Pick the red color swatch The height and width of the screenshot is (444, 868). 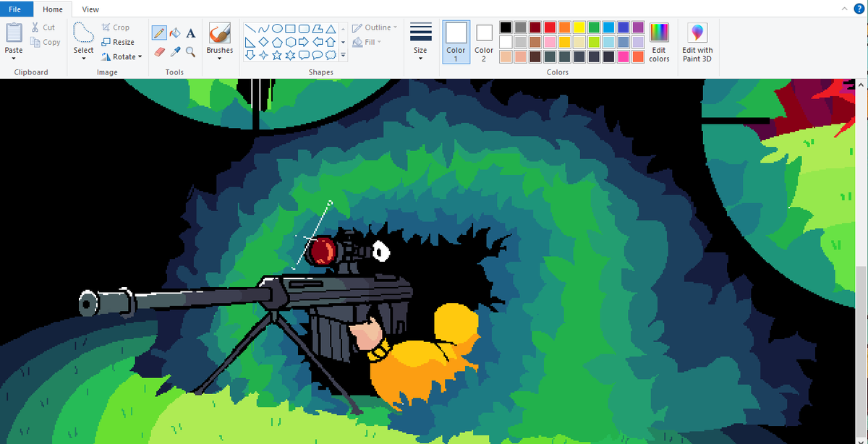point(550,27)
